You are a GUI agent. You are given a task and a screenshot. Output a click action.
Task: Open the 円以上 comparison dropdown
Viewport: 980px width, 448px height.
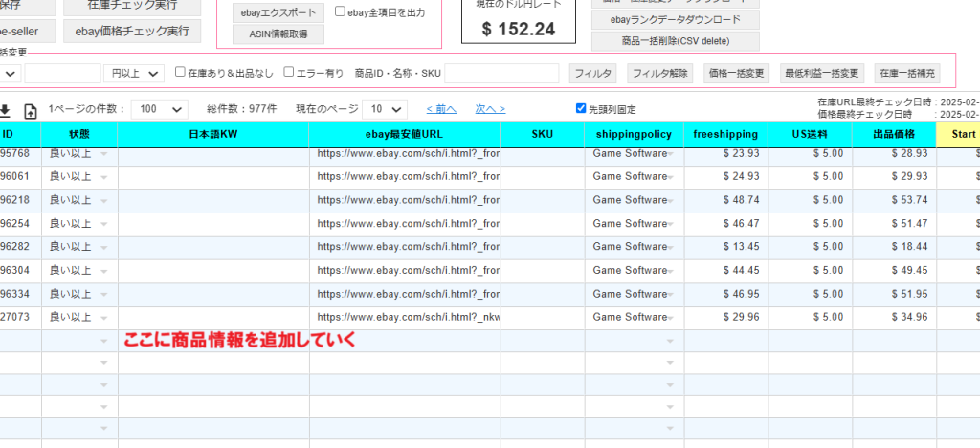(134, 73)
